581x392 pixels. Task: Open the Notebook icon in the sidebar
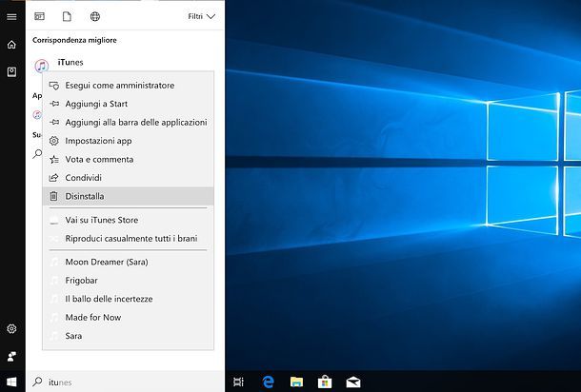pyautogui.click(x=11, y=71)
